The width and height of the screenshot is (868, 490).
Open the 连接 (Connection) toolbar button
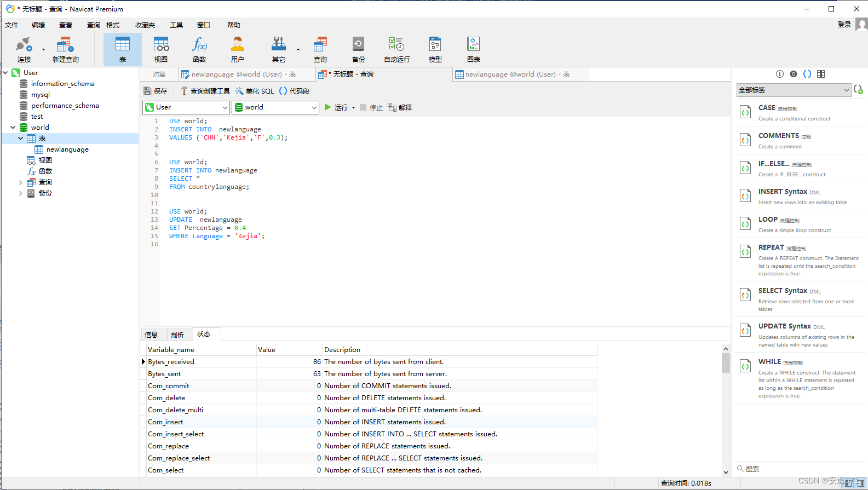coord(24,50)
